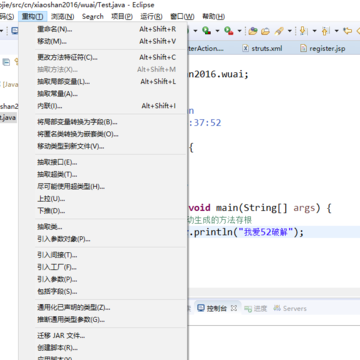Select 尽可能使用超类型(H)... entry
360x360 pixels.
(x=103, y=187)
